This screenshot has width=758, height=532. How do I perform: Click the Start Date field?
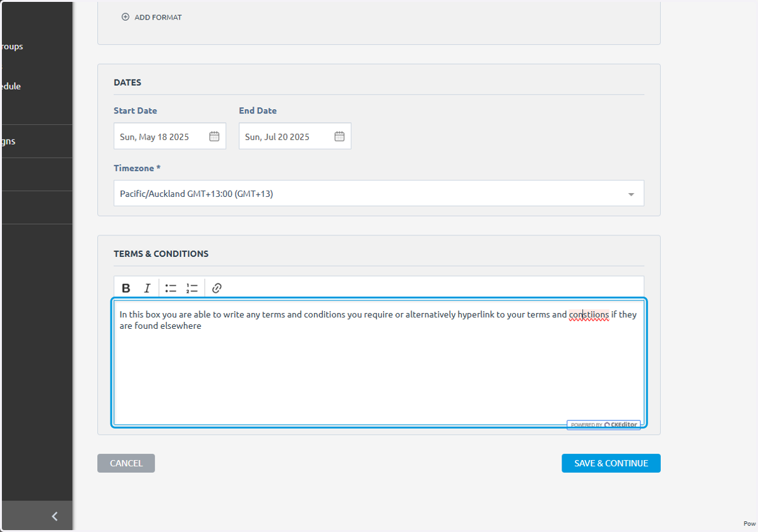point(170,136)
